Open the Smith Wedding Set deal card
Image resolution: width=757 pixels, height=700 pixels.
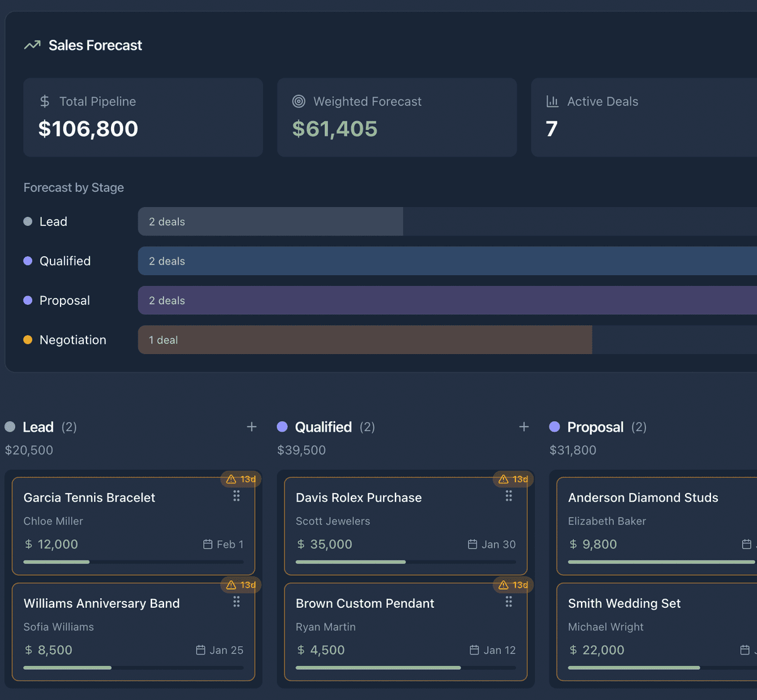[657, 632]
